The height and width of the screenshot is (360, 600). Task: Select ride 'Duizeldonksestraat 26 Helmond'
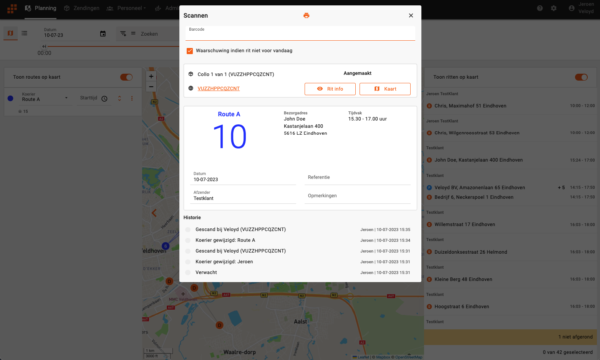511,252
